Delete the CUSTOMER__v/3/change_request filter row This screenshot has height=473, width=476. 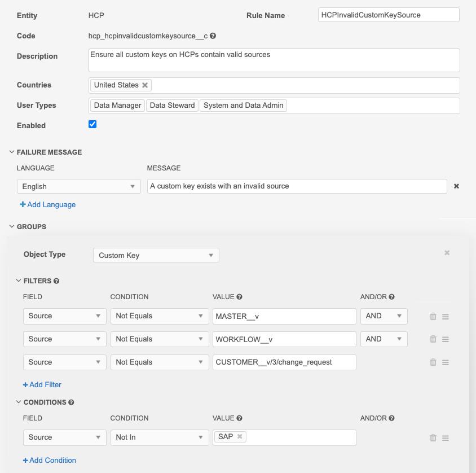click(x=433, y=363)
